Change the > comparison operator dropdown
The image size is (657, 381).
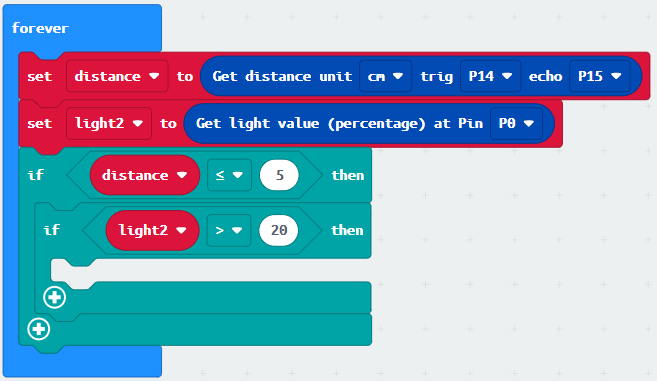(229, 231)
